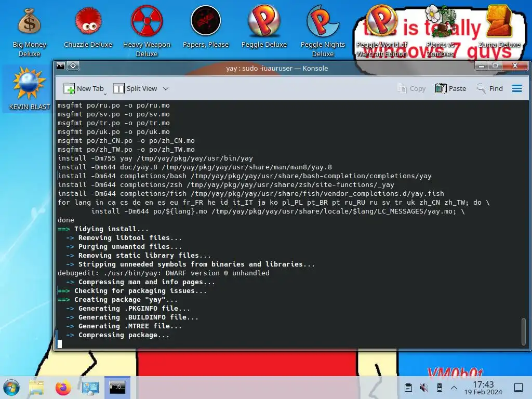Launch Firefox from taskbar
The width and height of the screenshot is (532, 399).
(x=63, y=388)
